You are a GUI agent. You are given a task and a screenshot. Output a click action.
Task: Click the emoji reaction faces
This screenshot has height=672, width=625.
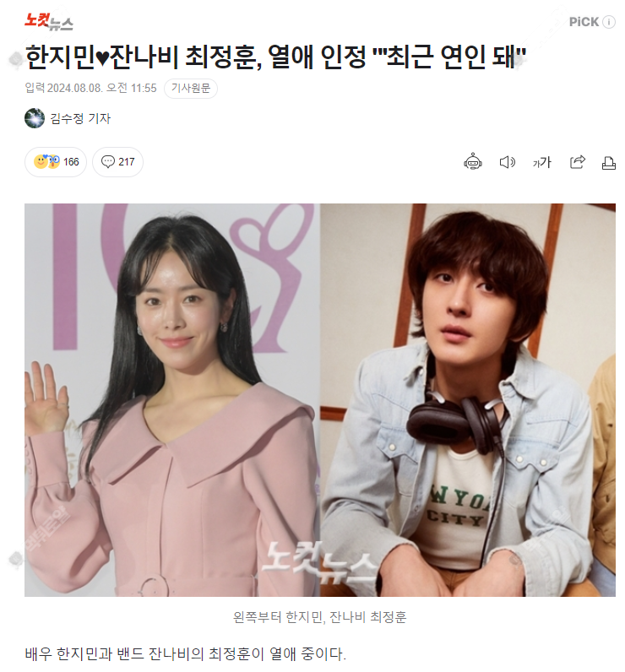pyautogui.click(x=46, y=161)
